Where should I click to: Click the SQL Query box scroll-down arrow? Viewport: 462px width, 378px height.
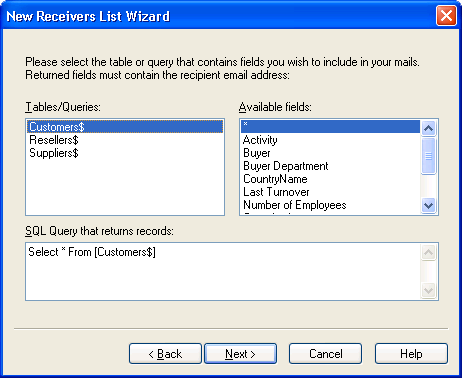[428, 290]
